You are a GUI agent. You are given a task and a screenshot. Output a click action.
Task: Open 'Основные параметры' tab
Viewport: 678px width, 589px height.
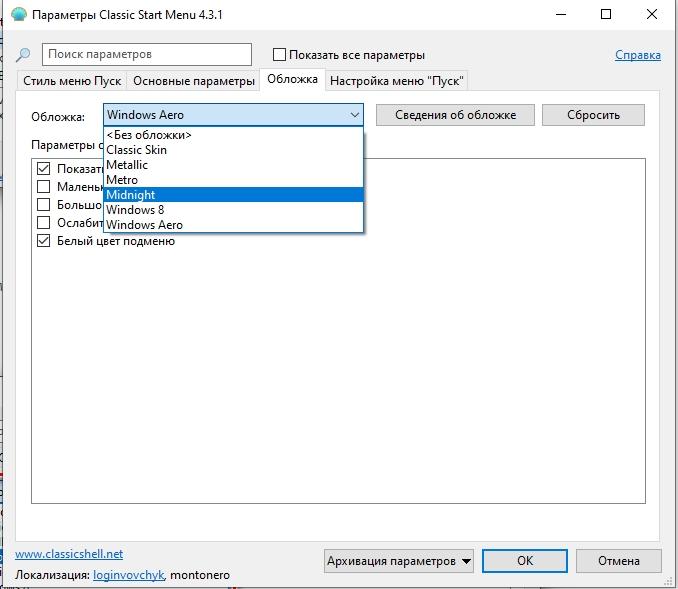pos(193,81)
